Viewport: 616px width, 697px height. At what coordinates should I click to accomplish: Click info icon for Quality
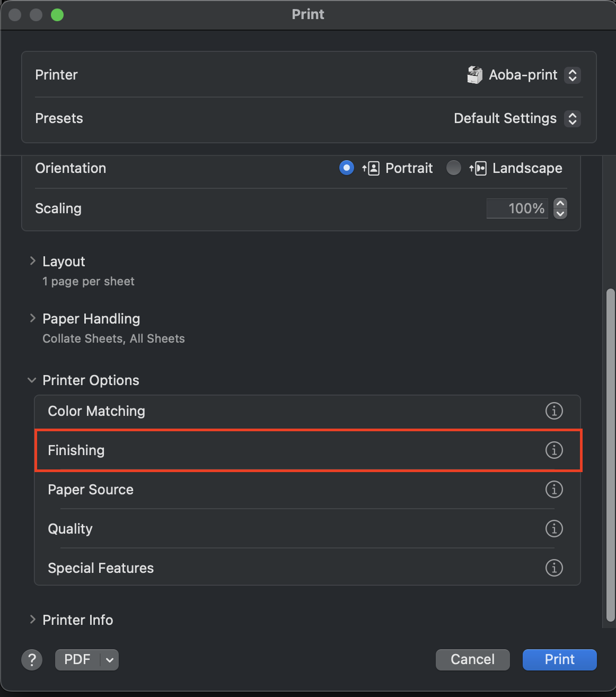tap(554, 528)
